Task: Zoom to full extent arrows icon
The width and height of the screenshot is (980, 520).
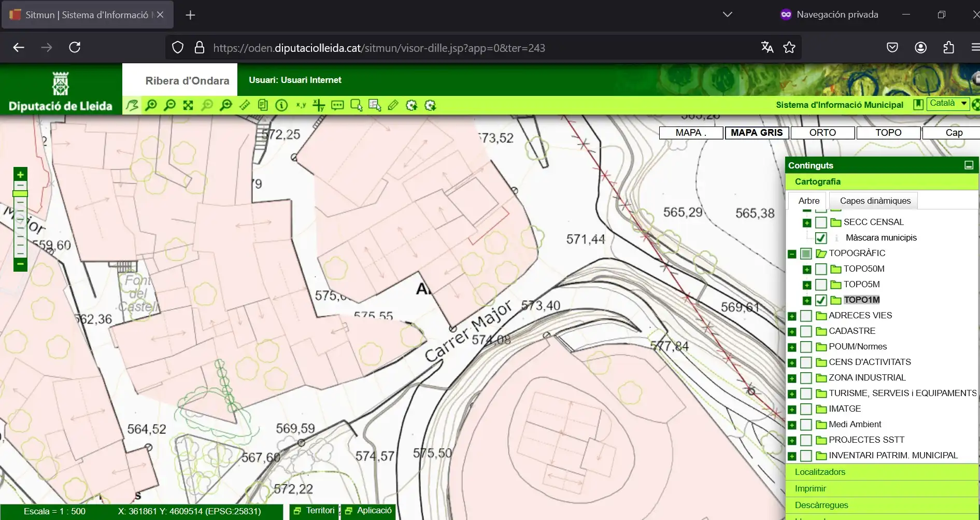Action: coord(188,105)
